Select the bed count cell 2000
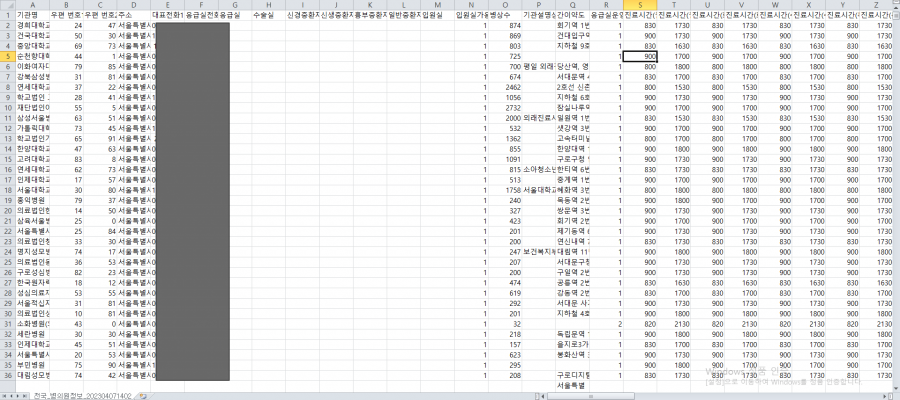This screenshot has width=900, height=400. (x=505, y=118)
